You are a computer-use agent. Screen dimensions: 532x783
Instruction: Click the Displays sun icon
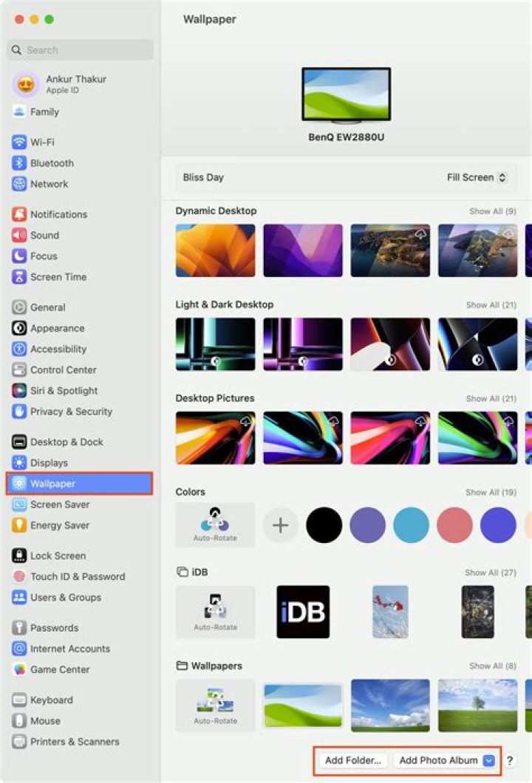tap(19, 463)
